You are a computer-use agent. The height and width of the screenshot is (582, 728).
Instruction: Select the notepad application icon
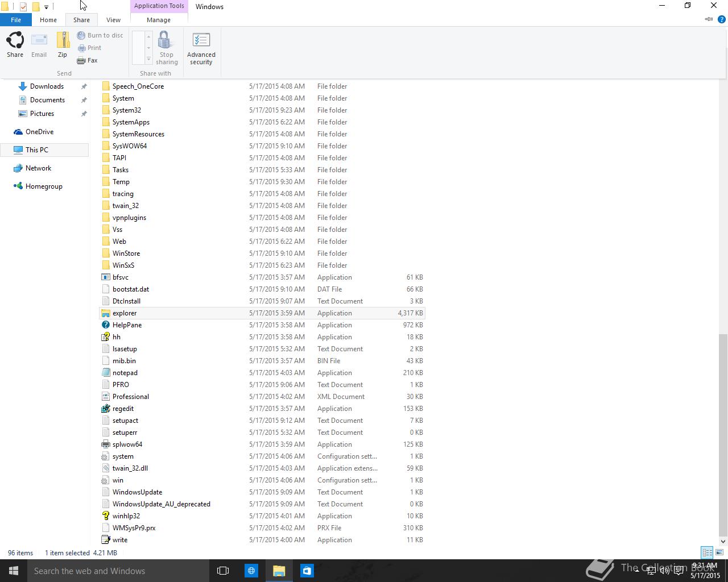pos(105,373)
